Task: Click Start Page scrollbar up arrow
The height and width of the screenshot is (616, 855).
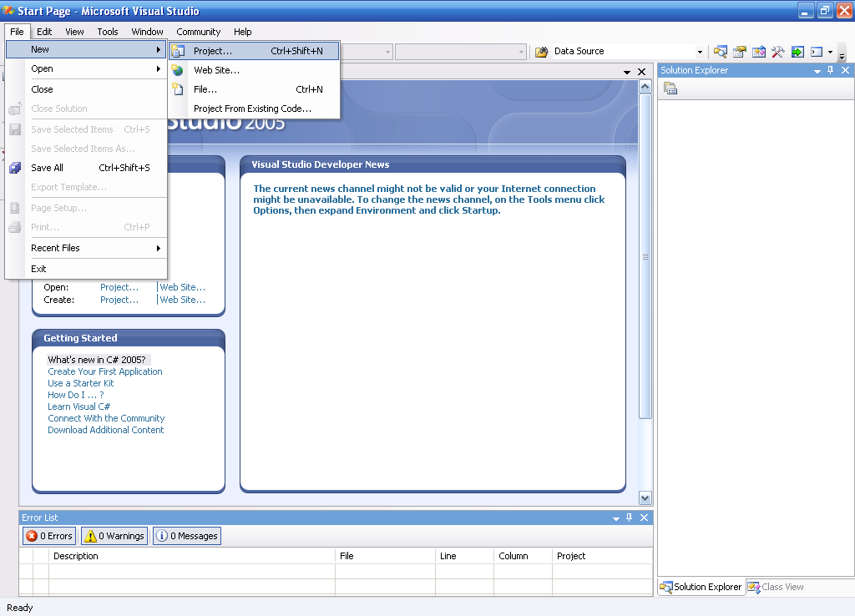Action: point(645,87)
